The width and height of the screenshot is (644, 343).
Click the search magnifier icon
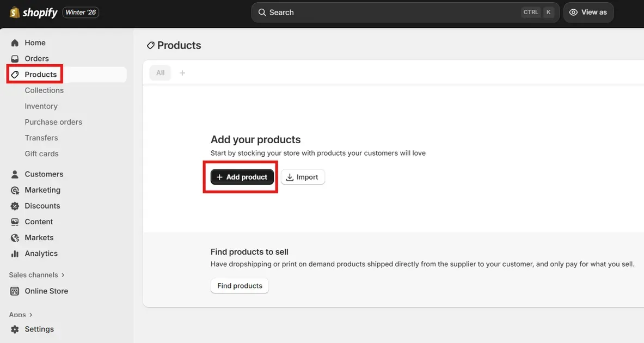[x=262, y=11]
